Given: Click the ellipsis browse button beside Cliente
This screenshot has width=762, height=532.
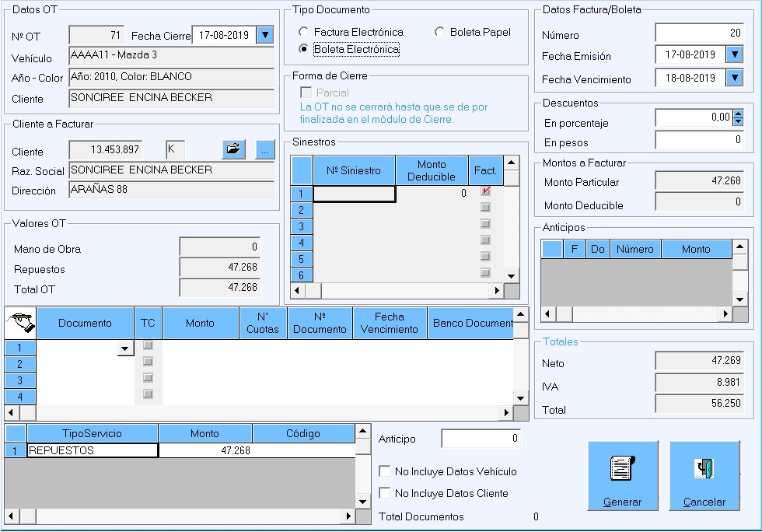Looking at the screenshot, I should (x=265, y=150).
